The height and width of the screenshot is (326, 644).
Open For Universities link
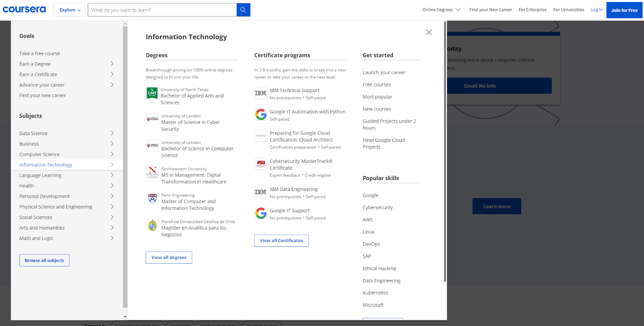click(x=569, y=10)
